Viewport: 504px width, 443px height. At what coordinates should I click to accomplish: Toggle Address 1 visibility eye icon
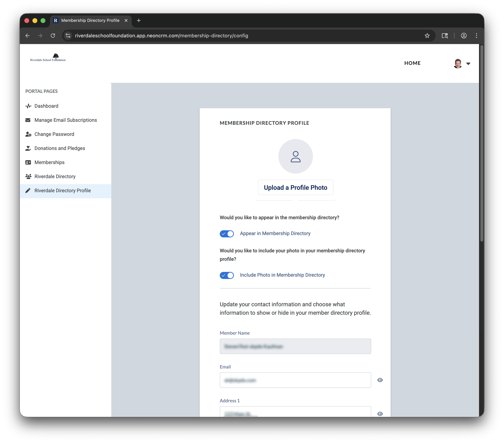click(x=380, y=414)
